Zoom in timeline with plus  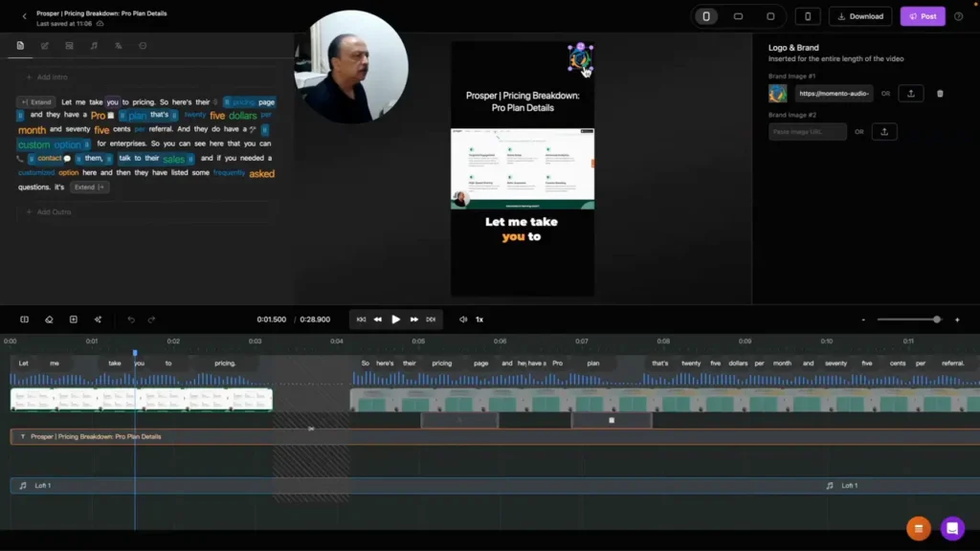(957, 320)
